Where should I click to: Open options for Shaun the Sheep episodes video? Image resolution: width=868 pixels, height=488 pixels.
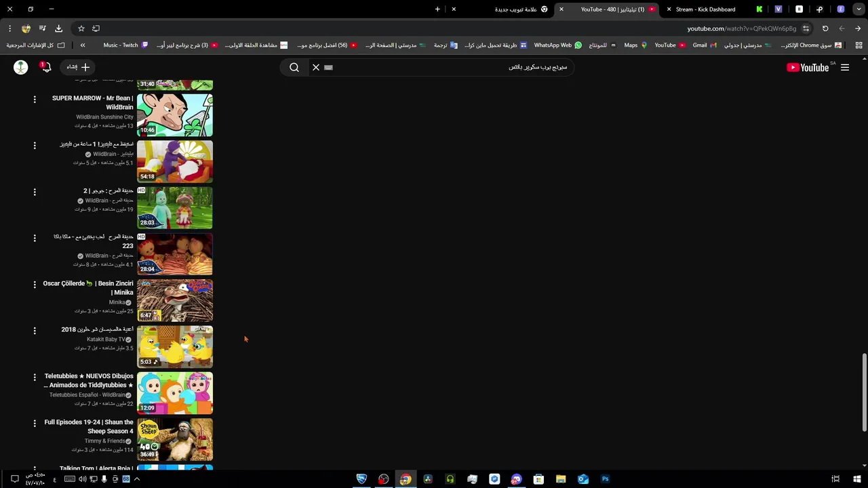(x=35, y=423)
